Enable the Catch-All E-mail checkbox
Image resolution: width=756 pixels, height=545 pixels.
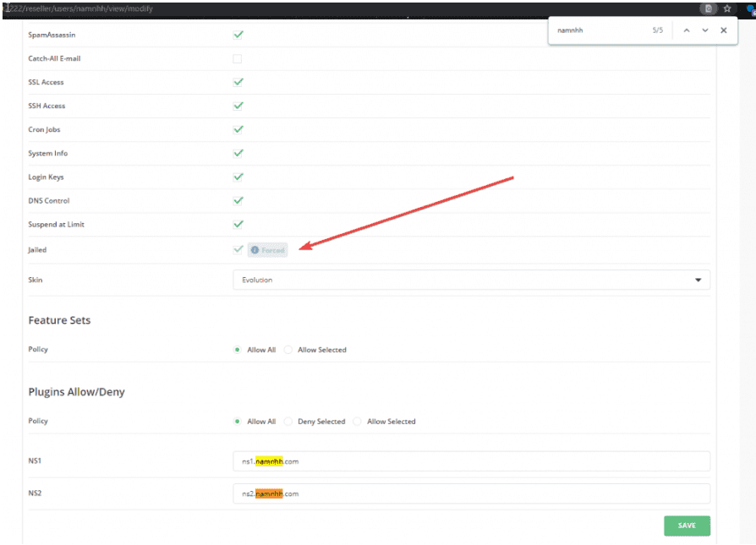pos(238,59)
